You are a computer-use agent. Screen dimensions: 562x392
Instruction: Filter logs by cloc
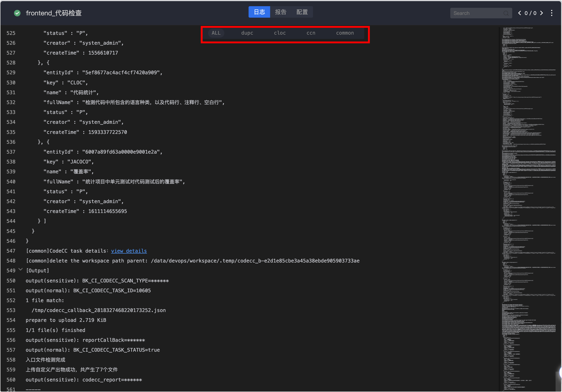coord(280,33)
